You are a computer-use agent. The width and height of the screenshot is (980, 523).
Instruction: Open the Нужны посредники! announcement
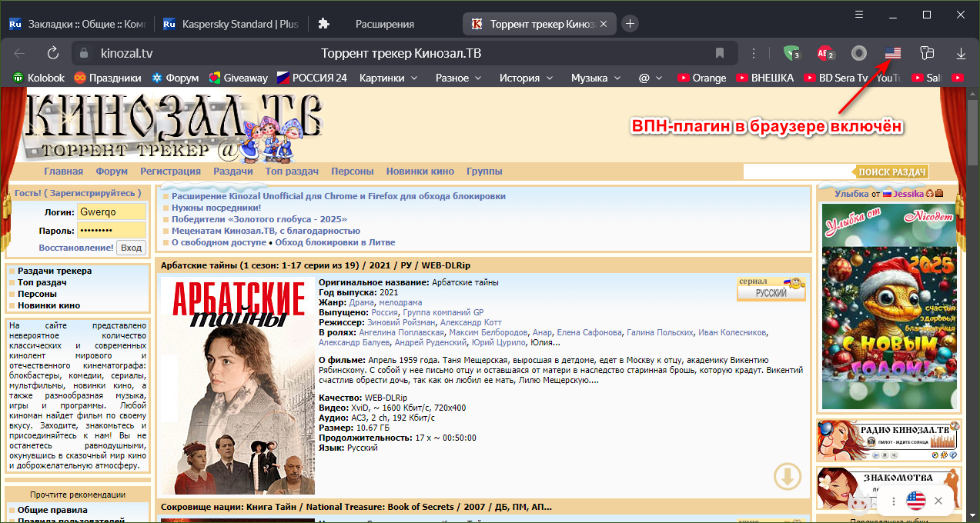216,208
